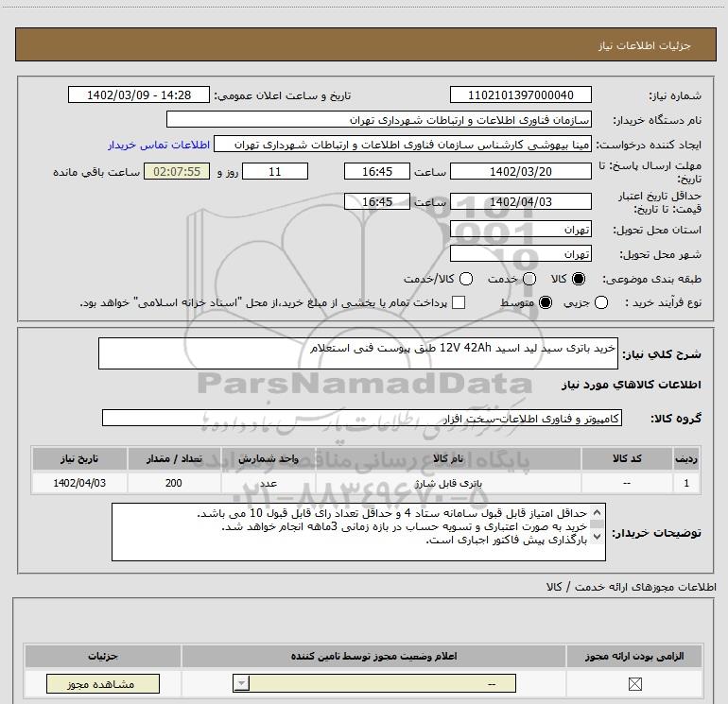The height and width of the screenshot is (704, 728).
Task: Click the response deadline time 16:45 field
Action: click(377, 171)
